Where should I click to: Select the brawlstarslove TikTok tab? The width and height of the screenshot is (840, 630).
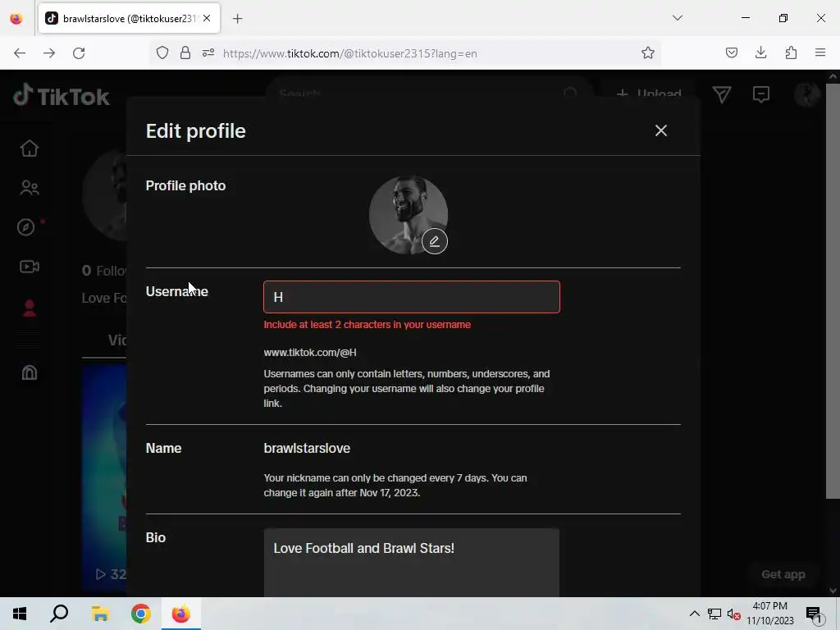(129, 18)
